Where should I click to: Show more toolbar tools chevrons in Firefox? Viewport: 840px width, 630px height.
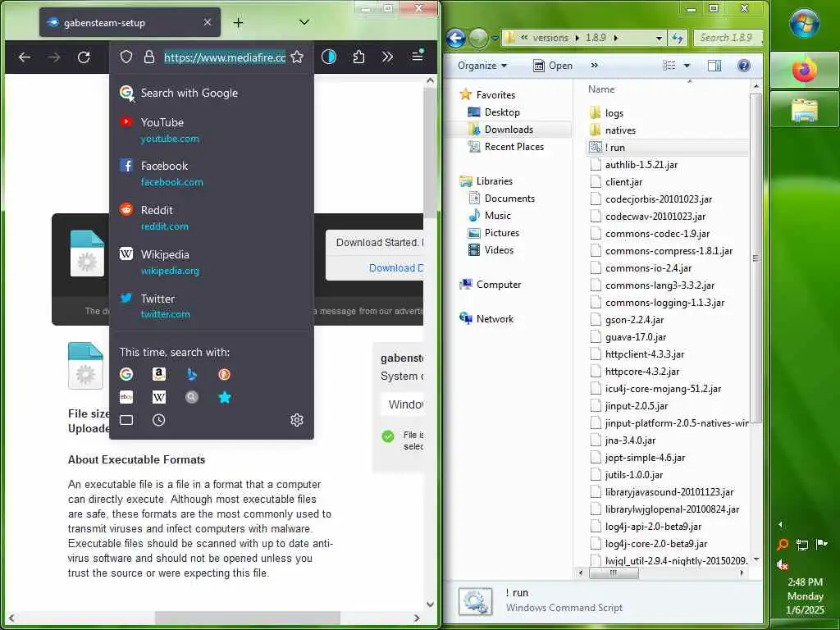pyautogui.click(x=387, y=57)
